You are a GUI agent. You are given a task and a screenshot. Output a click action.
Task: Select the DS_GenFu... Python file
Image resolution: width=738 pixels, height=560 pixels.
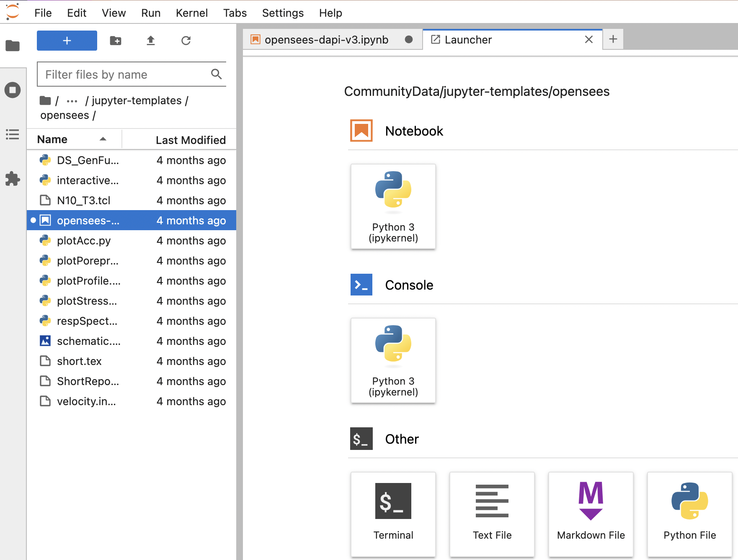click(x=132, y=160)
